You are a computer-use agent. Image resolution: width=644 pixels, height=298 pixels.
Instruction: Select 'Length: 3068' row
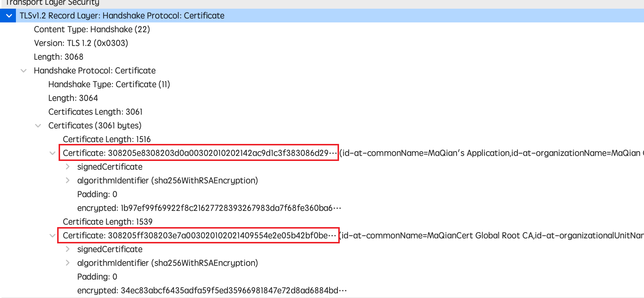point(59,57)
